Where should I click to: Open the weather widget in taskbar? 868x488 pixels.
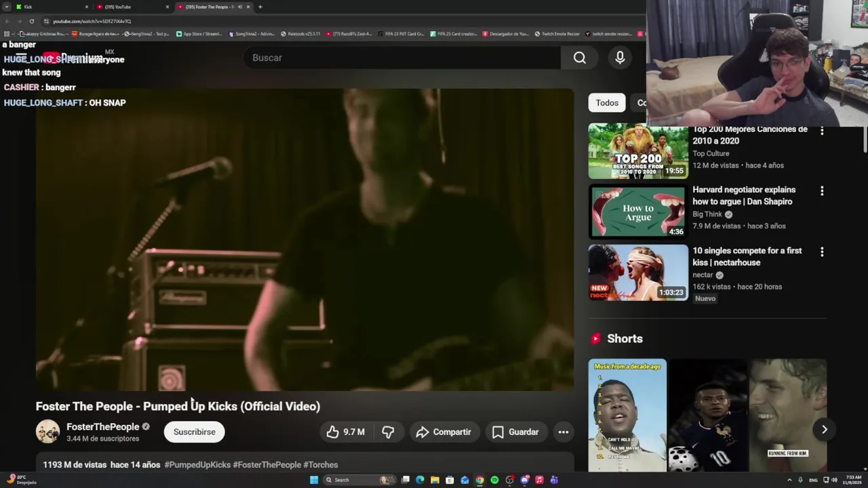tap(20, 480)
